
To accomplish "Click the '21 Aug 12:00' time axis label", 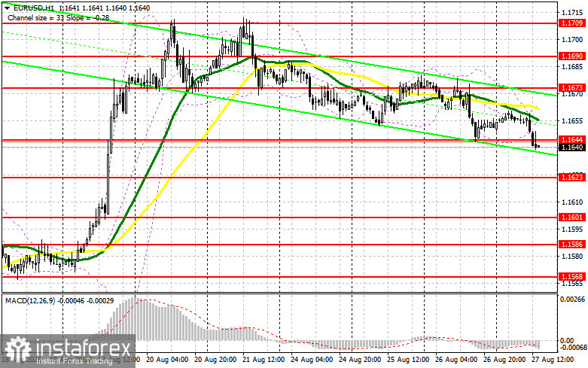I will click(x=264, y=360).
